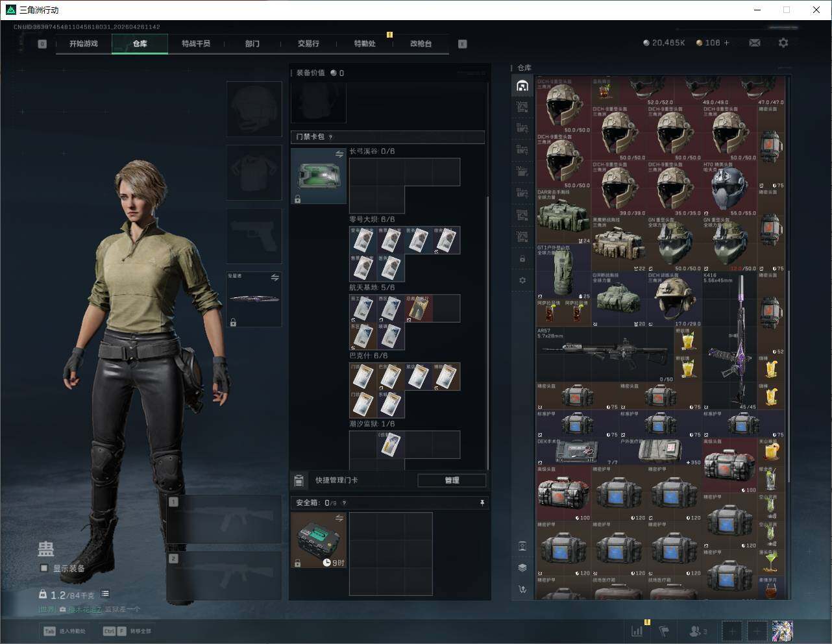This screenshot has width=832, height=644.
Task: Click the Tab 进入特勤处 shortcut button
Action: click(x=64, y=631)
